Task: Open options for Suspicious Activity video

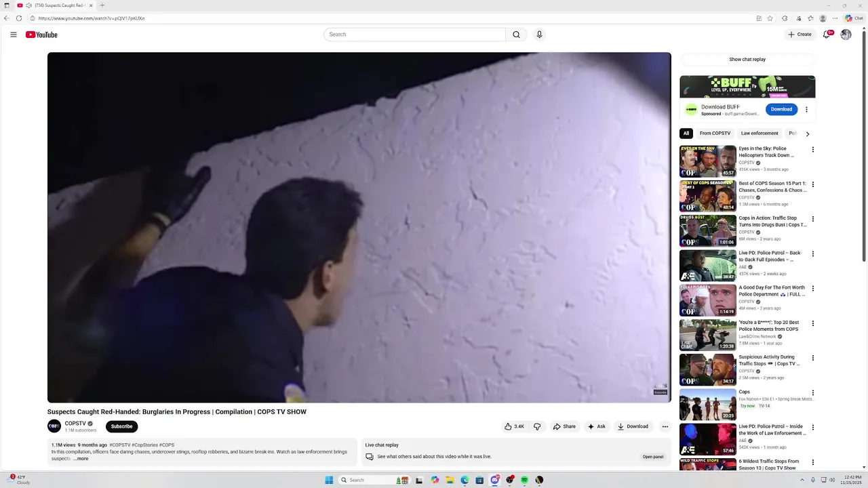Action: pyautogui.click(x=813, y=358)
